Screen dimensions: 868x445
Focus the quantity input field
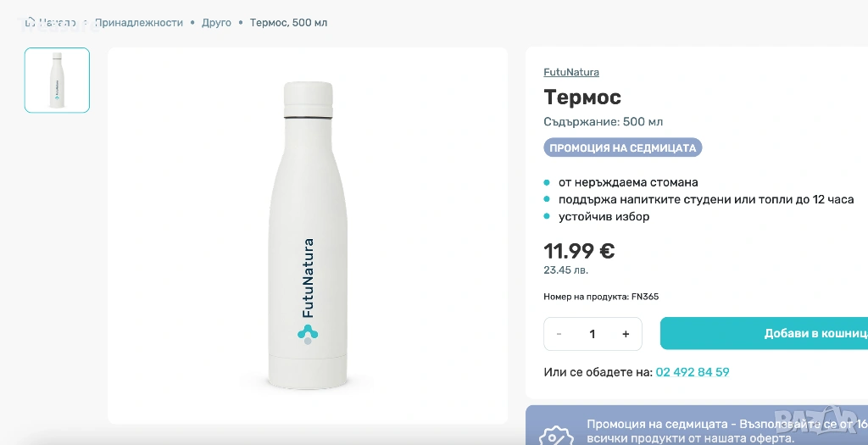pyautogui.click(x=593, y=334)
